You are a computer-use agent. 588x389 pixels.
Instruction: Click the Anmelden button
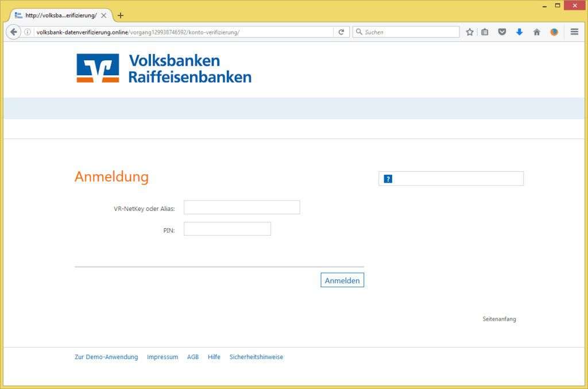[342, 280]
